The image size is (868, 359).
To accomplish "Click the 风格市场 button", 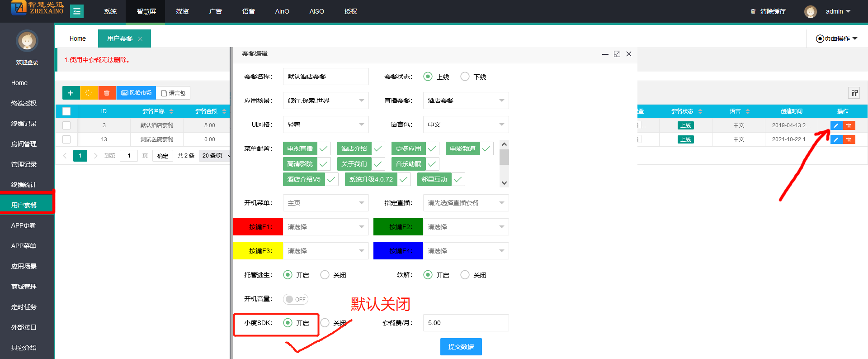I will [136, 93].
